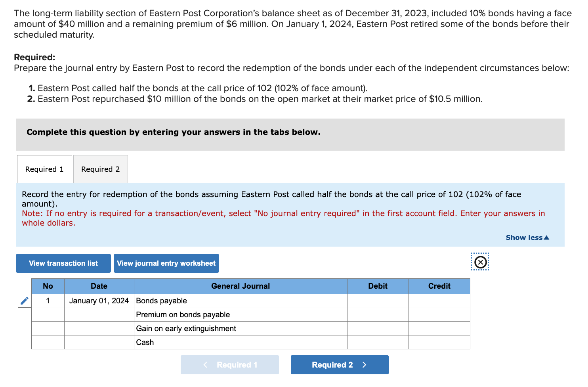Image resolution: width=588 pixels, height=387 pixels.
Task: Click the Premium on bonds payable cell
Action: pyautogui.click(x=240, y=314)
